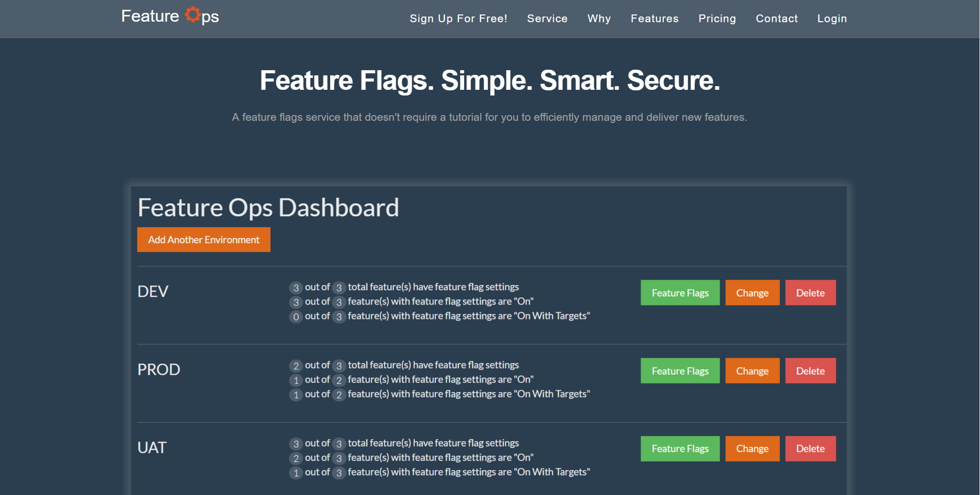
Task: Click Change for PROD environment
Action: (752, 371)
